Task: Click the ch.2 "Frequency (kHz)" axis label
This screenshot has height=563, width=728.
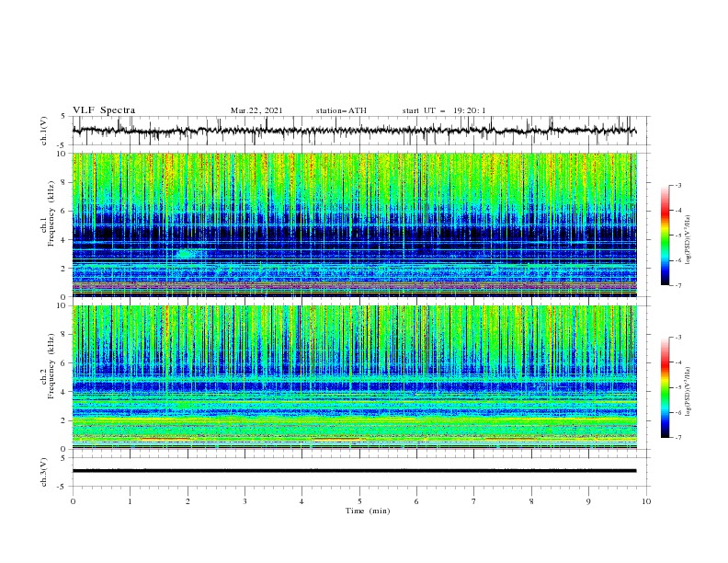Action: pyautogui.click(x=51, y=366)
